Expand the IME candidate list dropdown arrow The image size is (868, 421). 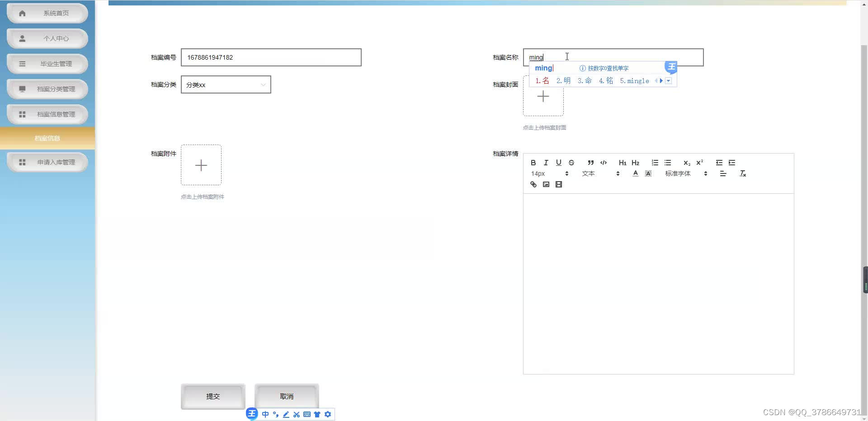coord(669,81)
